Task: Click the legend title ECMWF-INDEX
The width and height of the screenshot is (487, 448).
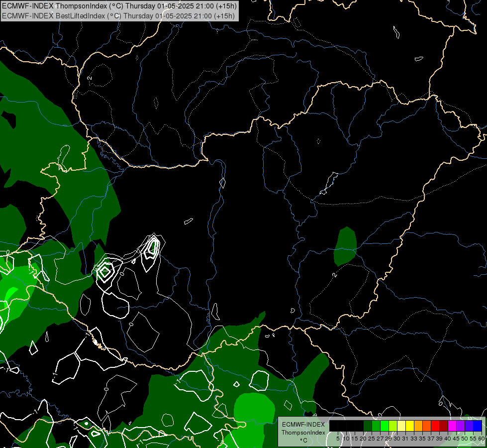Action: [303, 425]
